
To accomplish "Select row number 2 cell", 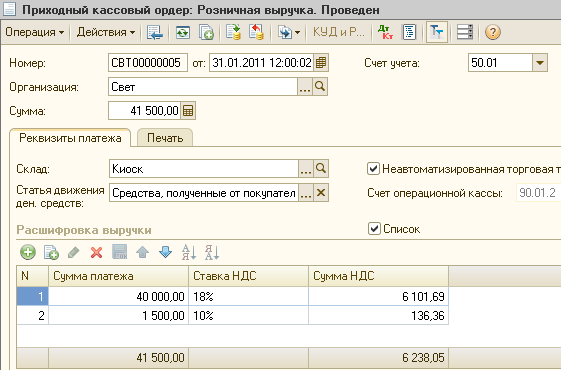I will (33, 315).
